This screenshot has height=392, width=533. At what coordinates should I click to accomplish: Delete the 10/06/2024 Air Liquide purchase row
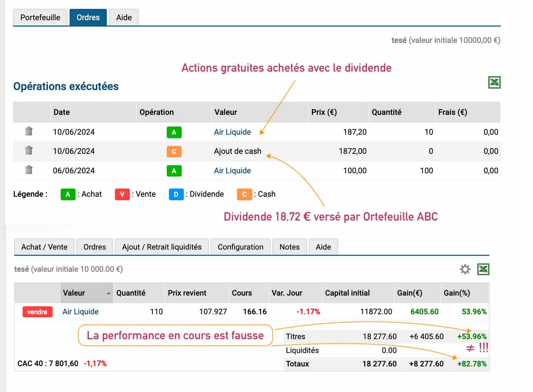coord(29,131)
